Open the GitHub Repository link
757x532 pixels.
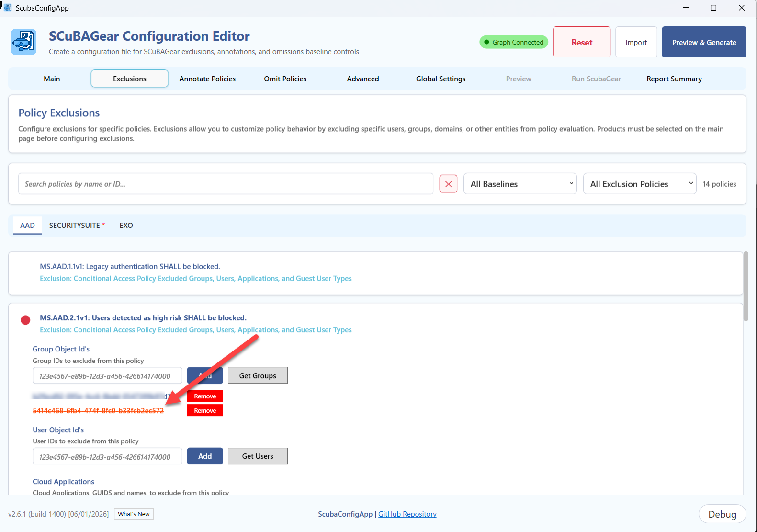pos(407,514)
